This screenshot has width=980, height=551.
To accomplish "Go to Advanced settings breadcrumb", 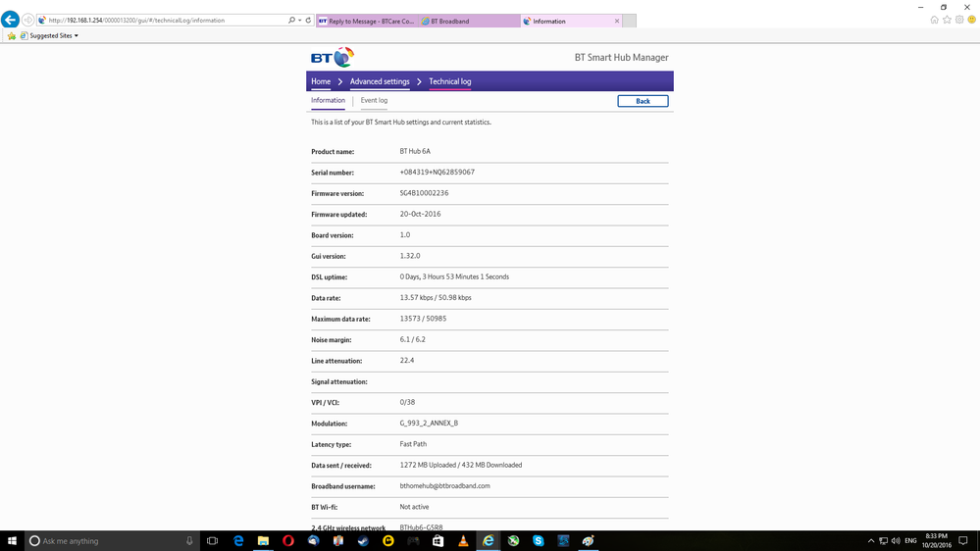I will [380, 81].
